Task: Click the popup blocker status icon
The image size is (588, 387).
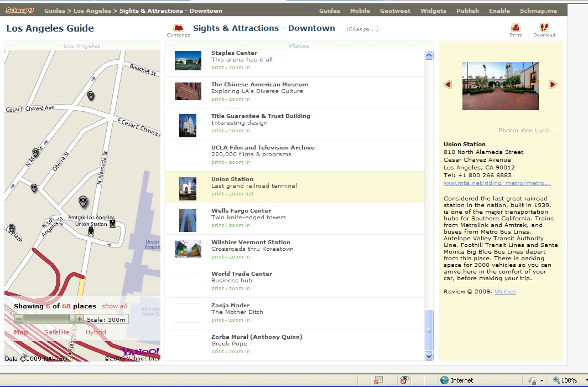Action: [x=378, y=380]
